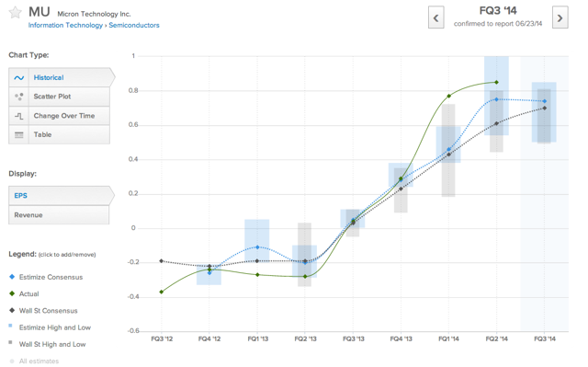Click the dark Wall St point at FQ3 '12
This screenshot has height=367, width=588.
[162, 261]
